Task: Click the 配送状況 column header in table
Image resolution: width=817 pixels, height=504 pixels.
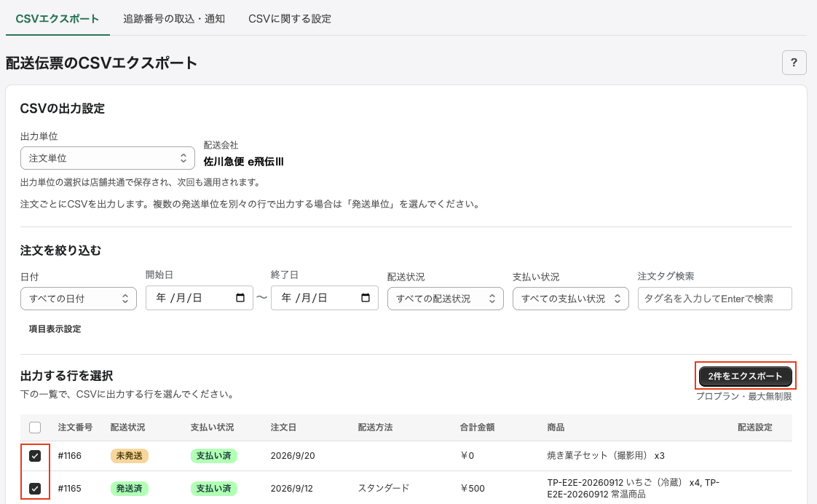Action: (x=127, y=428)
